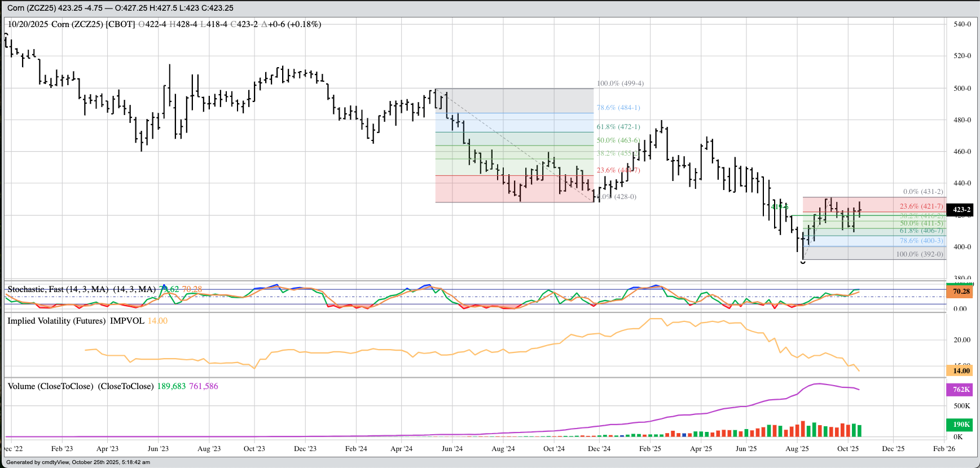This screenshot has height=468, width=980.
Task: Click the green 190K volume tag
Action: tap(961, 425)
